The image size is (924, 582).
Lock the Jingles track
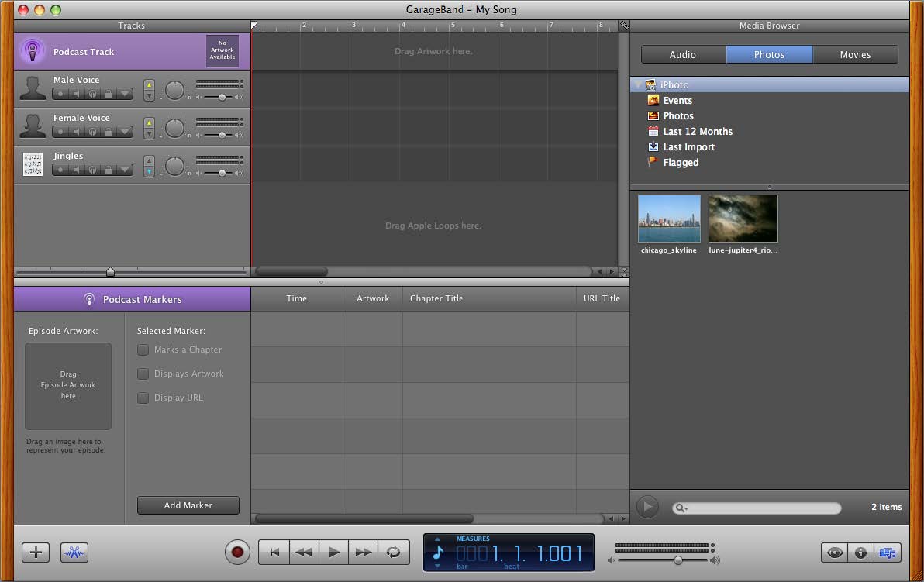point(109,170)
